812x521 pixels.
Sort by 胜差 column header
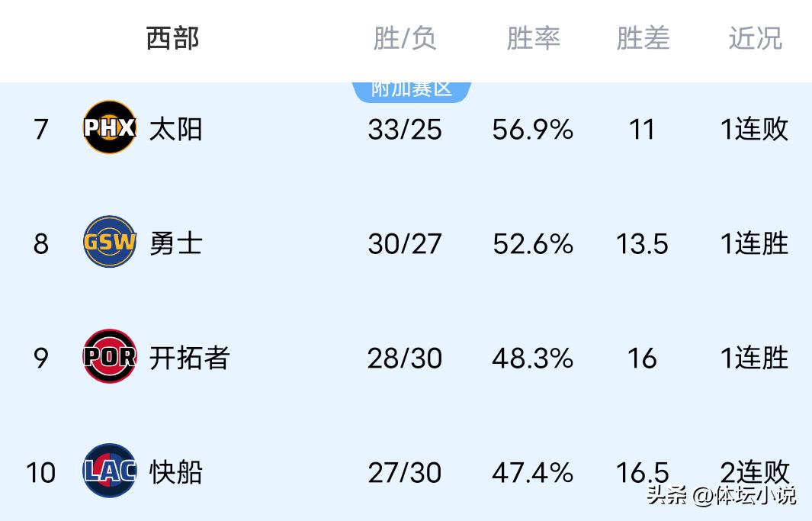(643, 38)
